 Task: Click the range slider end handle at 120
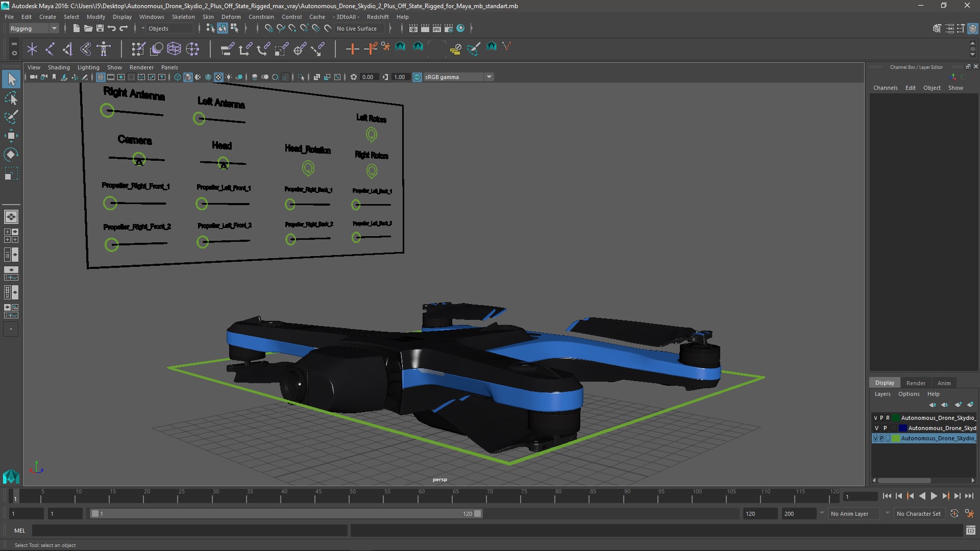point(478,514)
